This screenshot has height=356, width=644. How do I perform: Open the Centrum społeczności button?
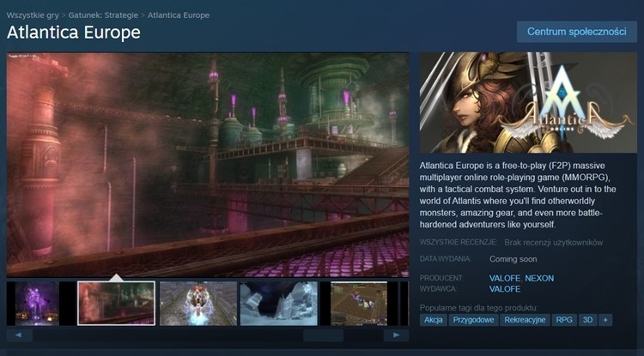pos(577,32)
